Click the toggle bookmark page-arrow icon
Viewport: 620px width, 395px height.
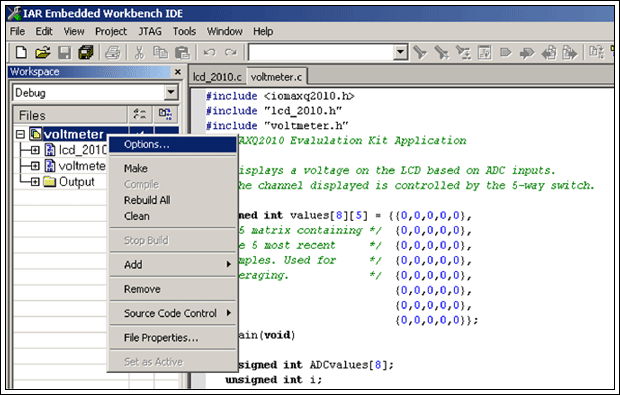[x=570, y=52]
